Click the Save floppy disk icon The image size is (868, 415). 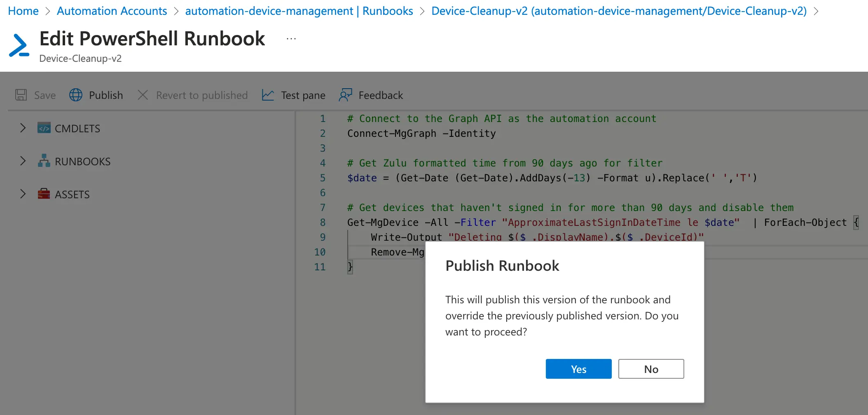(21, 95)
